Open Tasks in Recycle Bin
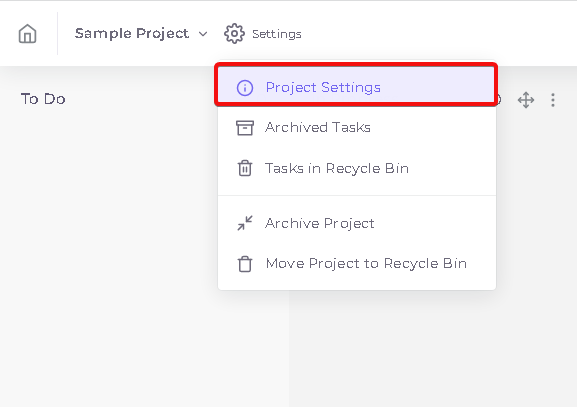577x407 pixels. click(x=357, y=168)
